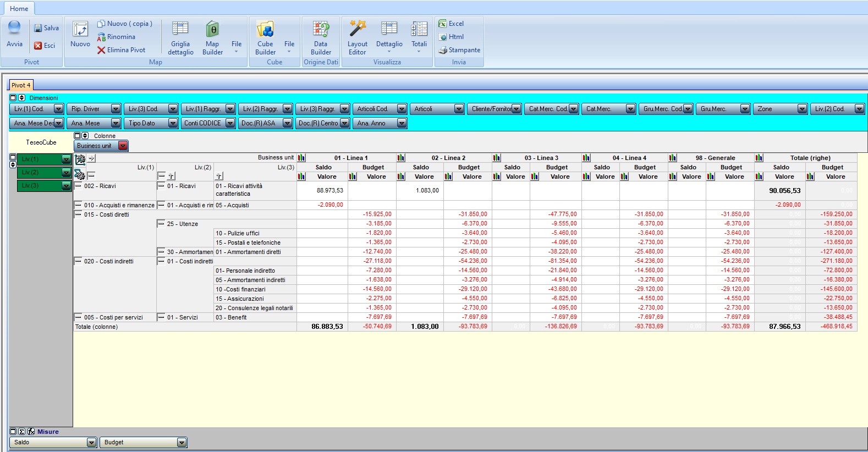Click the 03 - Linea 3 column header

(x=541, y=158)
